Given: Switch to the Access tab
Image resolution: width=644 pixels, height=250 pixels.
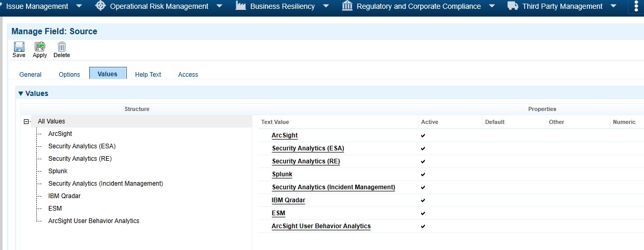Looking at the screenshot, I should coord(188,74).
